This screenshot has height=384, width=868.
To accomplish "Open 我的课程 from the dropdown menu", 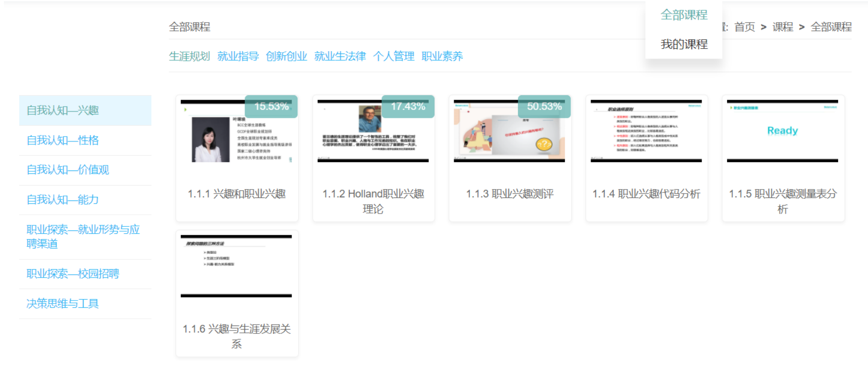I will coord(684,44).
